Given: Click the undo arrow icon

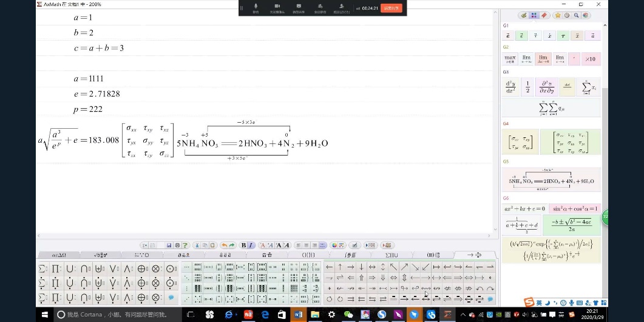Looking at the screenshot, I should click(224, 245).
